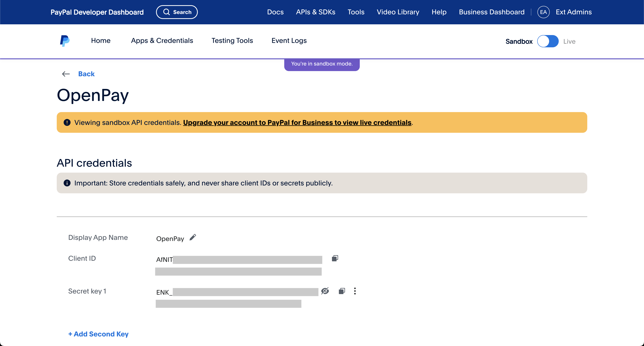Open Event Logs tab
Viewport: 644px width, 346px height.
289,40
